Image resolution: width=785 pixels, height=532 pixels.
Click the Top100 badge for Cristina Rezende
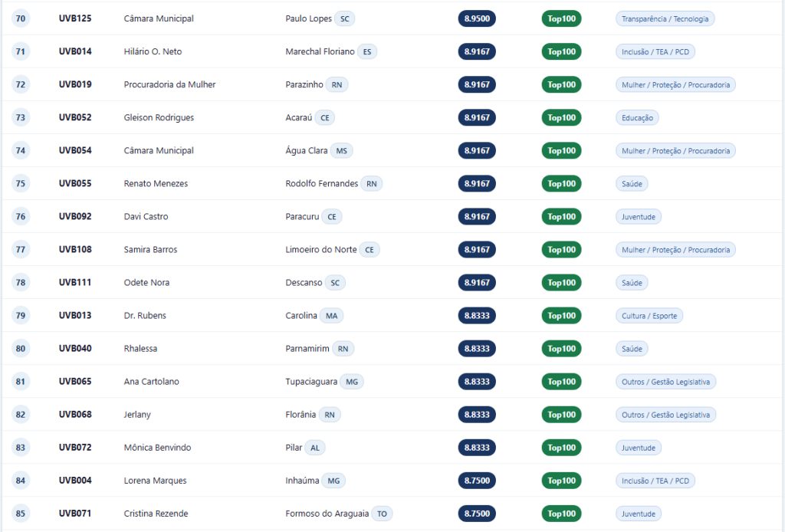pos(561,514)
